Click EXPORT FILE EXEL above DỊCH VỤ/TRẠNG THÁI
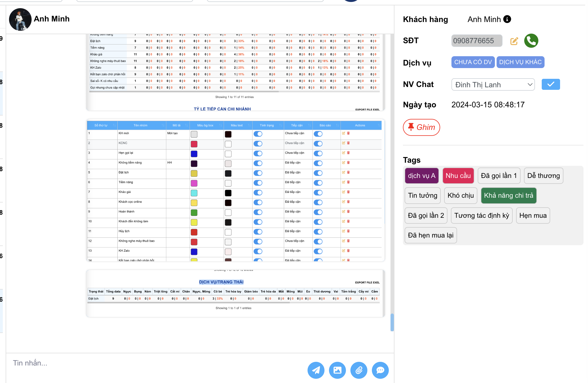Viewport: 588px width, 383px height. pyautogui.click(x=367, y=282)
